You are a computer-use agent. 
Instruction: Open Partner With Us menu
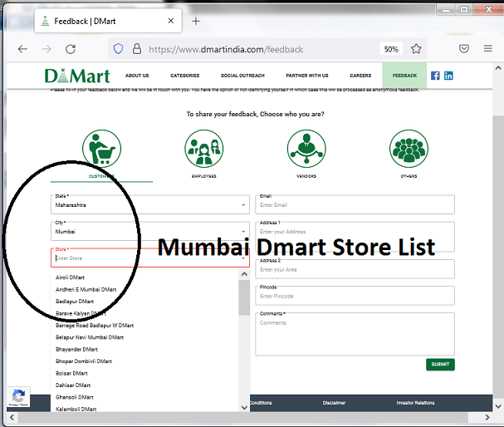tap(307, 76)
